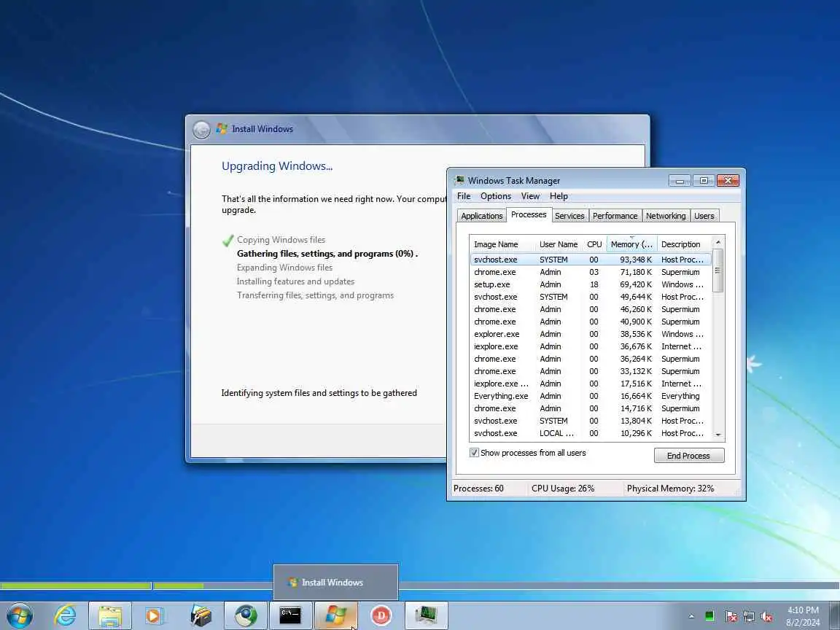This screenshot has width=840, height=630.
Task: Launch Internet Explorer from the taskbar
Action: 66,615
